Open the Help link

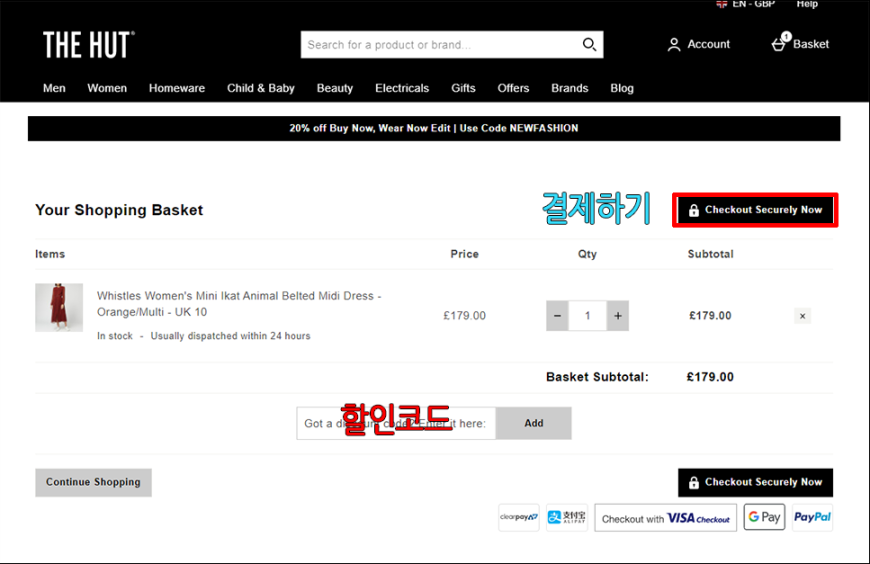[807, 4]
